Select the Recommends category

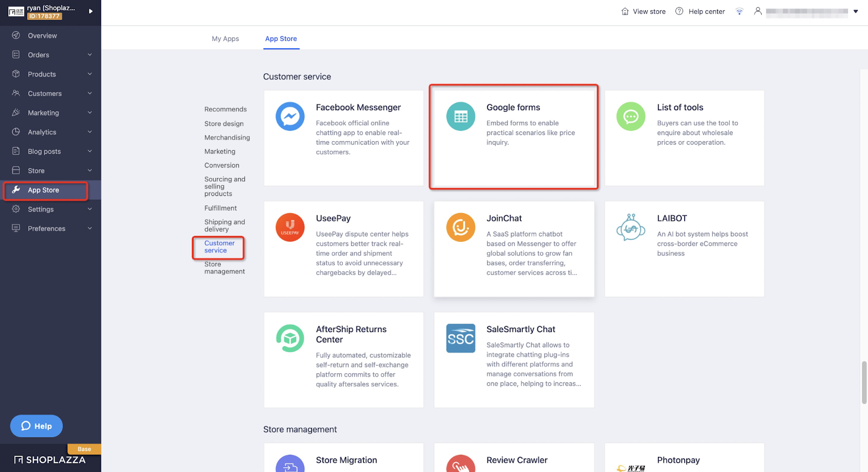pos(225,109)
